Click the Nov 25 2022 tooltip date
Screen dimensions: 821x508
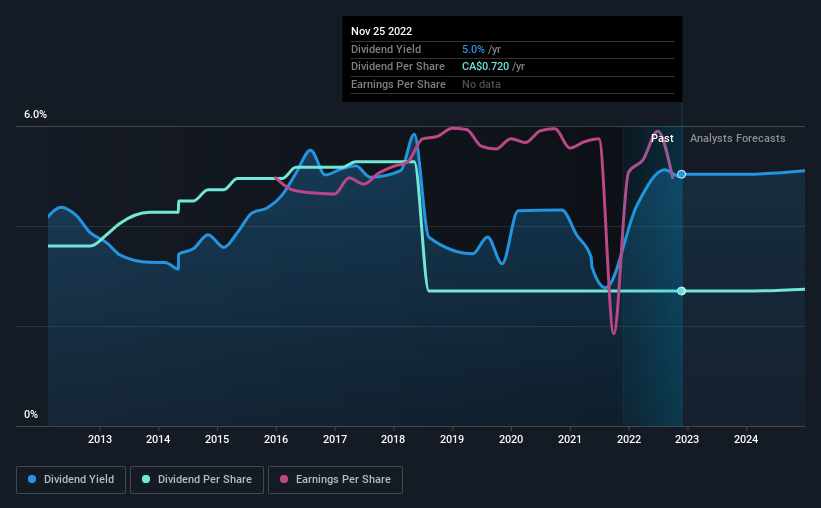tap(381, 31)
